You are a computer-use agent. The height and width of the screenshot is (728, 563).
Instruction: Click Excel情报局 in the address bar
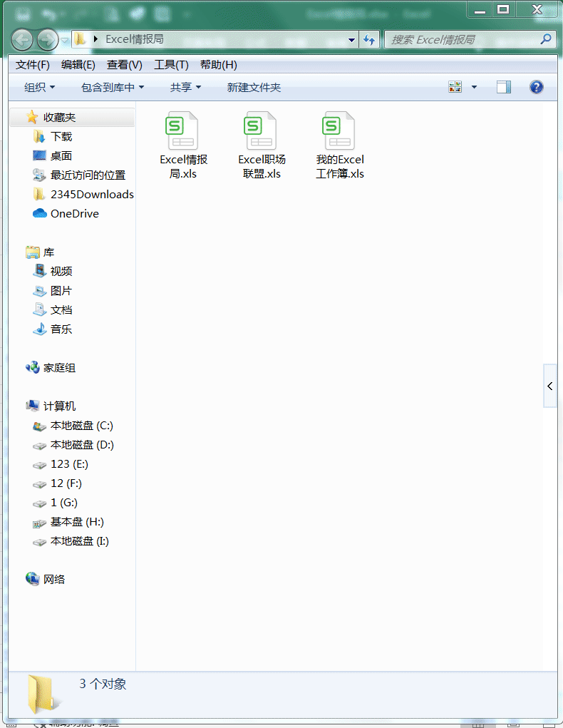point(135,39)
